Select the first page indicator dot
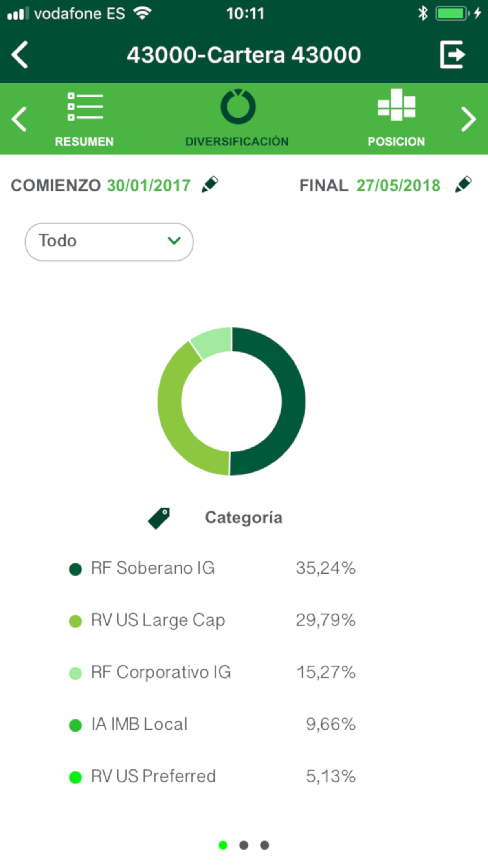The width and height of the screenshot is (488, 868). click(x=223, y=845)
